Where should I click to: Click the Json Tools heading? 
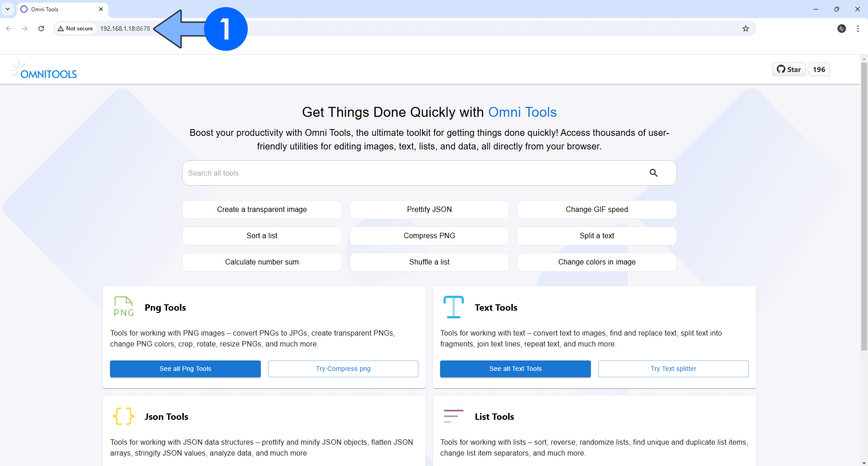[x=166, y=417]
